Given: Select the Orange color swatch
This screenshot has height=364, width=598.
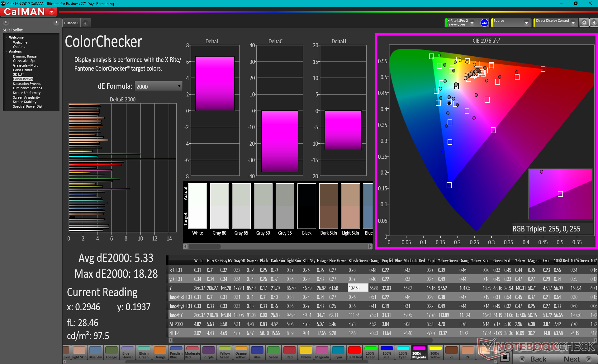Looking at the screenshot, I should (160, 352).
